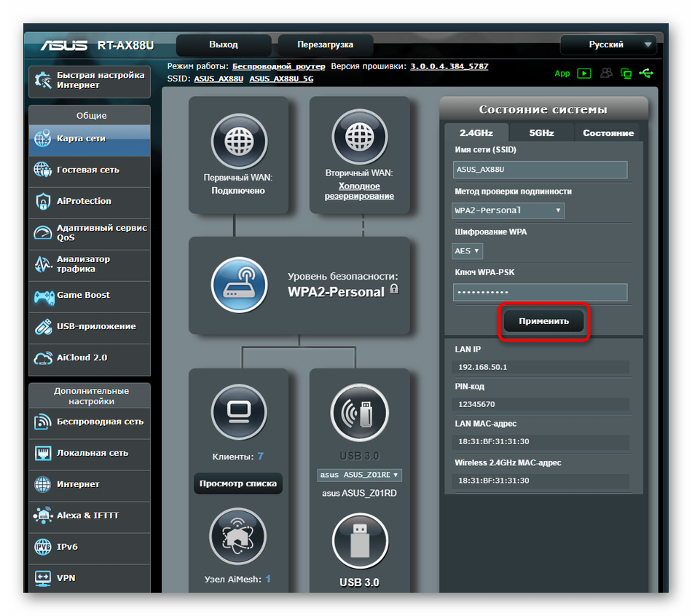Open the firmware version 3.0.0.4.384_5787 link
Screen dimensions: 692x616
449,66
